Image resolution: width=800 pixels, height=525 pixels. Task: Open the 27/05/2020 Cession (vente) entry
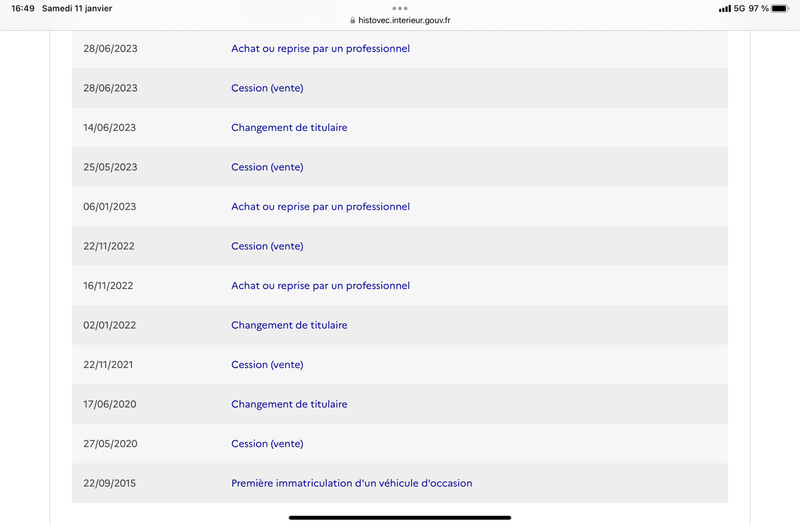[x=267, y=443]
